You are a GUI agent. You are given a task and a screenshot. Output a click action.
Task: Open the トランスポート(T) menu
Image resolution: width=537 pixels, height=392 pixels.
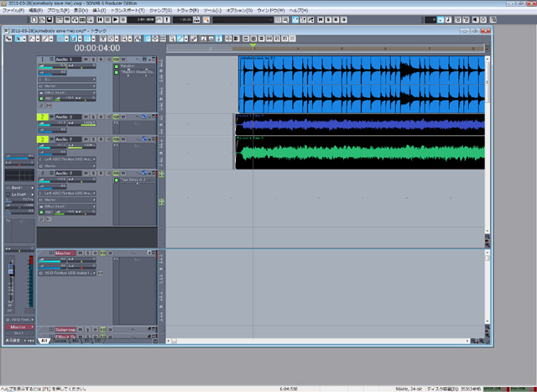(128, 11)
